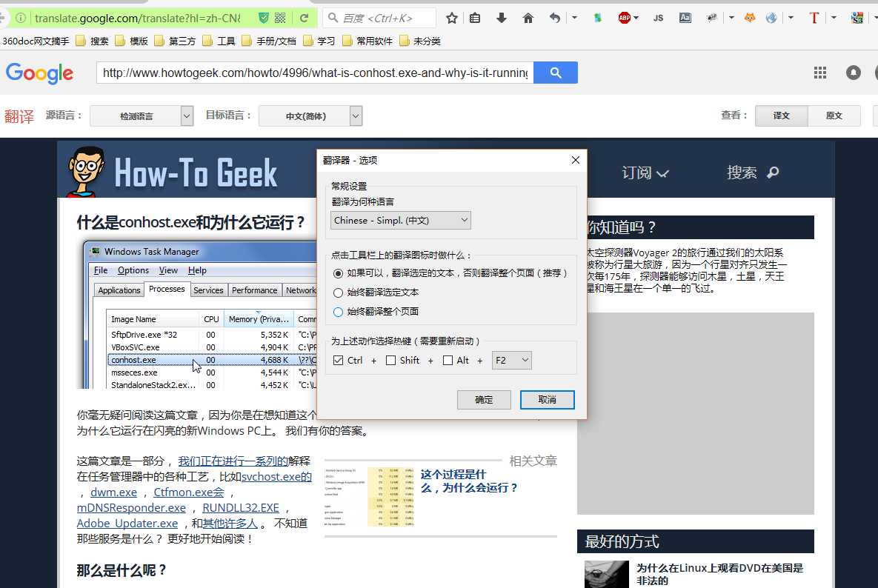878x588 pixels.
Task: Click the bug-shaped extension icon in the toolbar
Action: coord(712,18)
